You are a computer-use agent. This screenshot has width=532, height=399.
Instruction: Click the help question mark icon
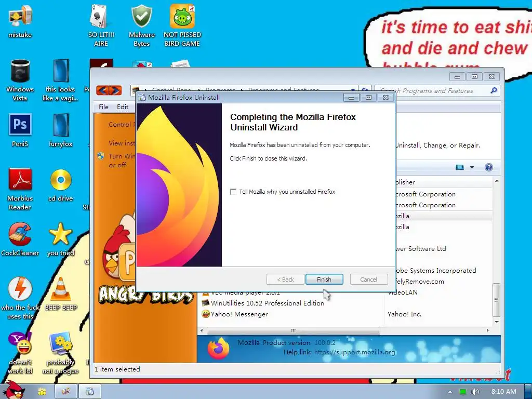tap(488, 167)
